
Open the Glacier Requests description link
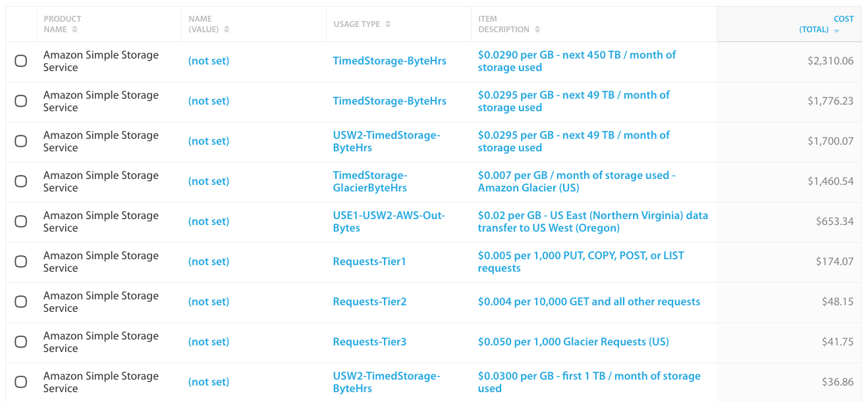pos(572,341)
